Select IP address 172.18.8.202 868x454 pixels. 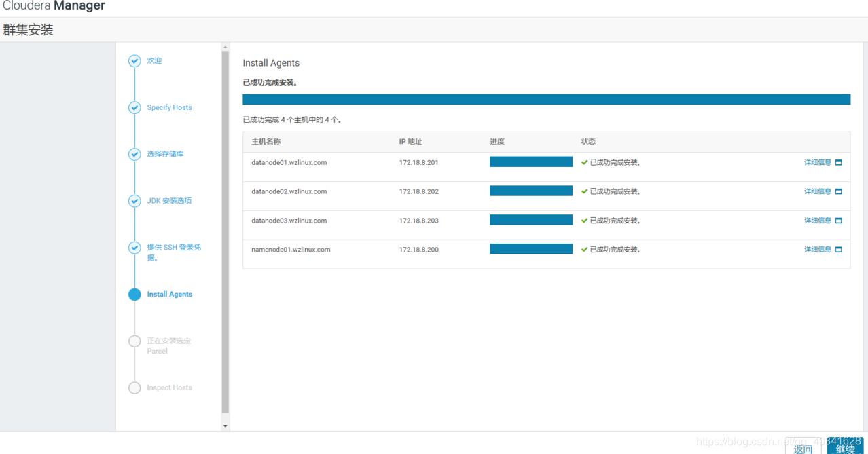tap(418, 192)
